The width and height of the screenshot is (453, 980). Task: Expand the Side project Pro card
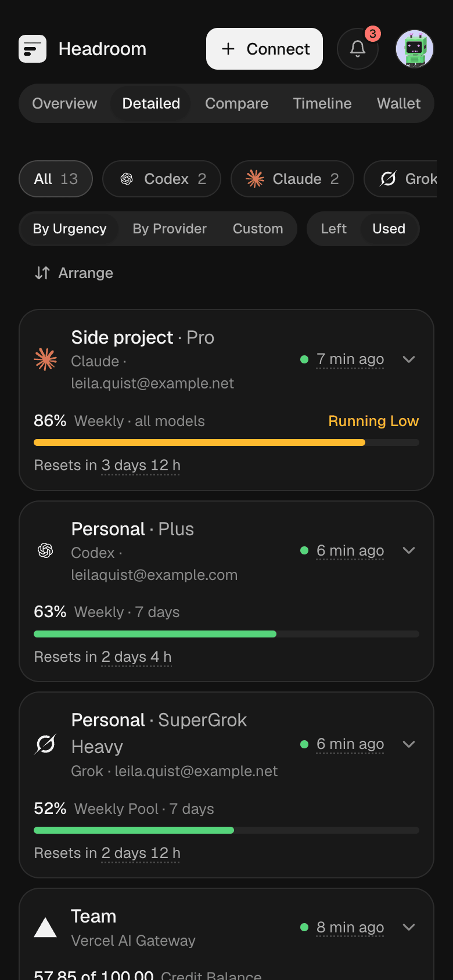409,359
